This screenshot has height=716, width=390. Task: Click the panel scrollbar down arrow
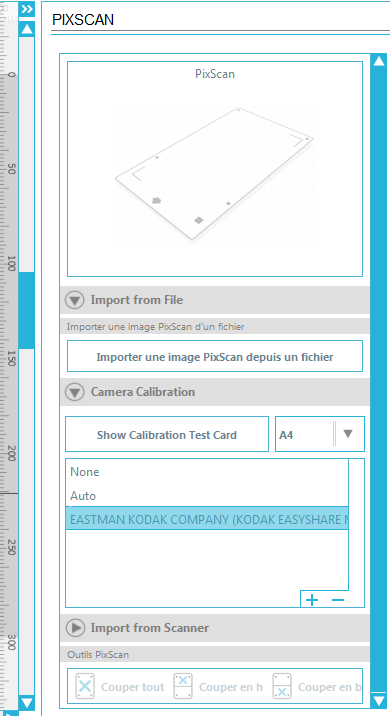379,700
